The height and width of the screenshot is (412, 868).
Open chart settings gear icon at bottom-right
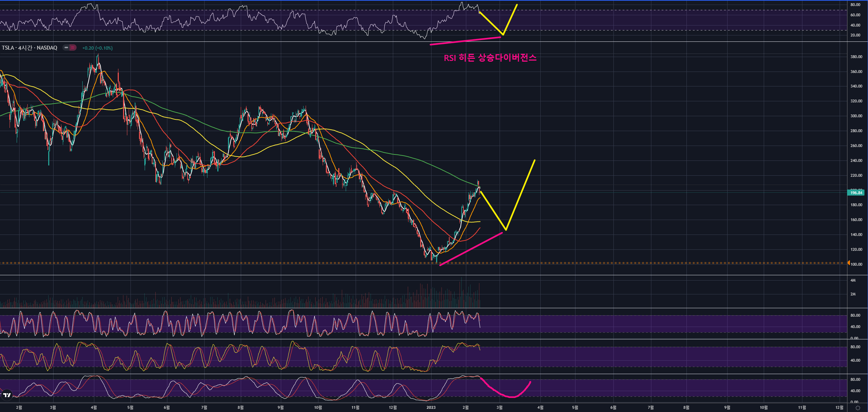point(858,408)
